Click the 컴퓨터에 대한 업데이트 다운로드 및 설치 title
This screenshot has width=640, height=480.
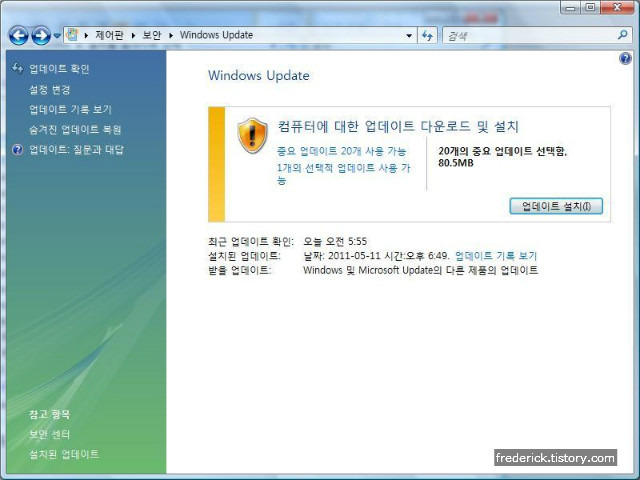[398, 127]
